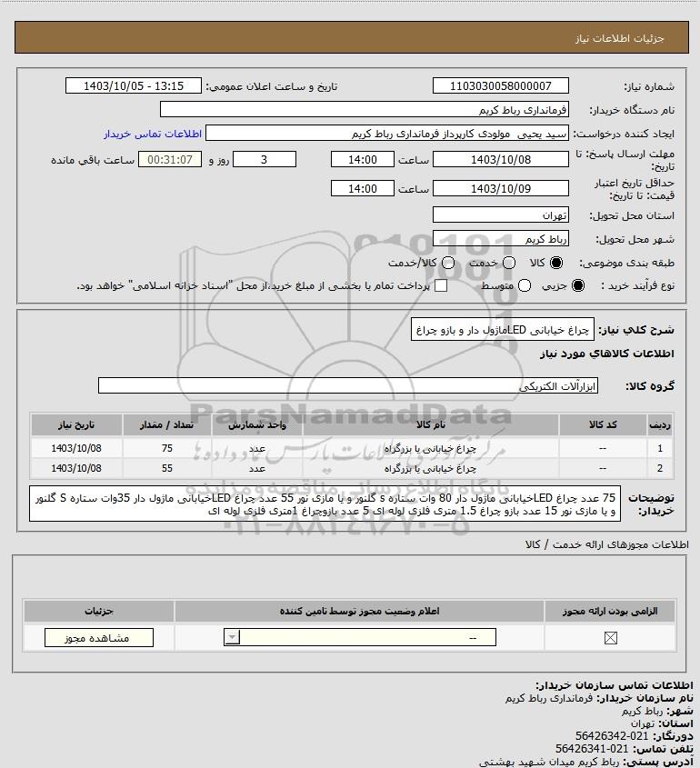Select the کالا radio button
Screen dimensions: 700x768
click(x=556, y=263)
